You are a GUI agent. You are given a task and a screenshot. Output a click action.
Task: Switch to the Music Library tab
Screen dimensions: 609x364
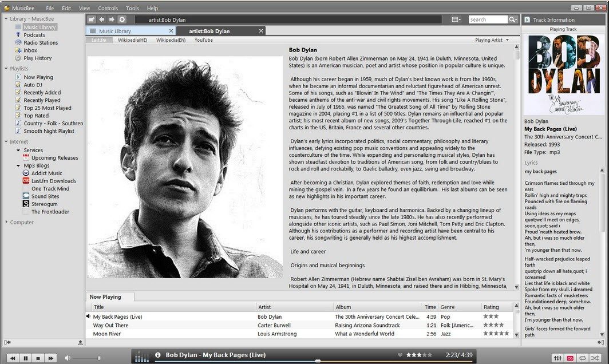coord(131,31)
